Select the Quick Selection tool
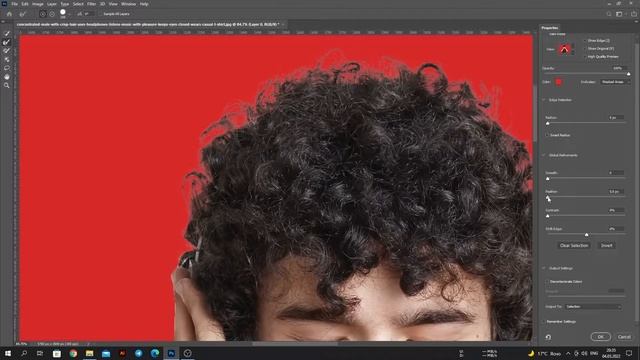Viewport: 640px width, 360px height. tap(7, 33)
